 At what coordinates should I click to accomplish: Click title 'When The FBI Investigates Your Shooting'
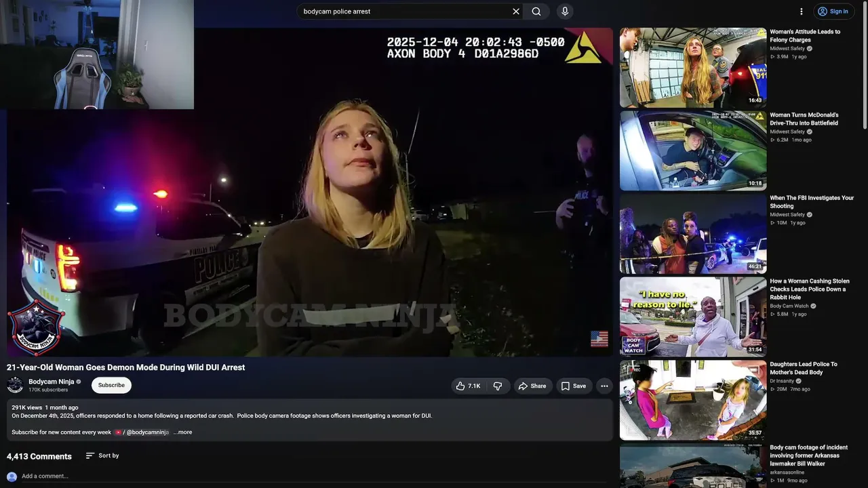[812, 202]
